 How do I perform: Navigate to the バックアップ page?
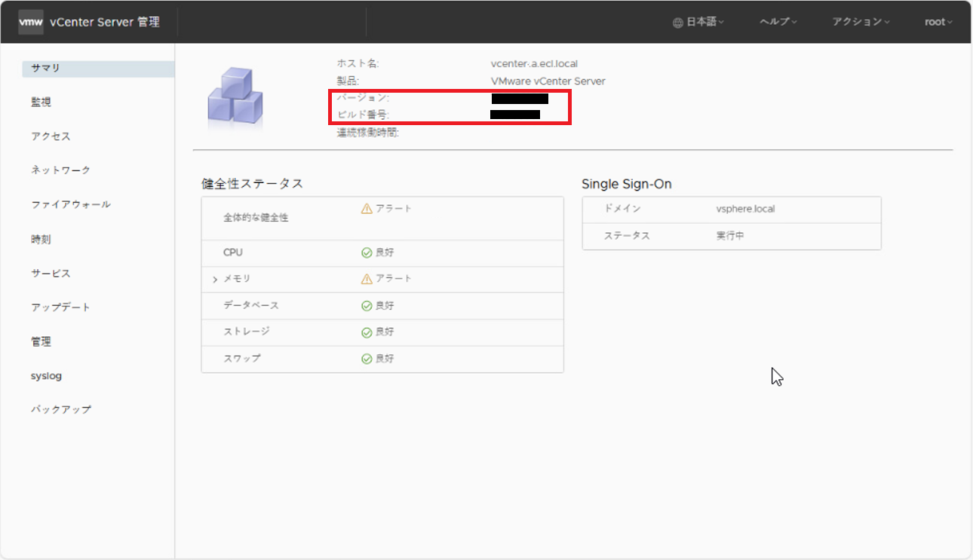tap(61, 410)
